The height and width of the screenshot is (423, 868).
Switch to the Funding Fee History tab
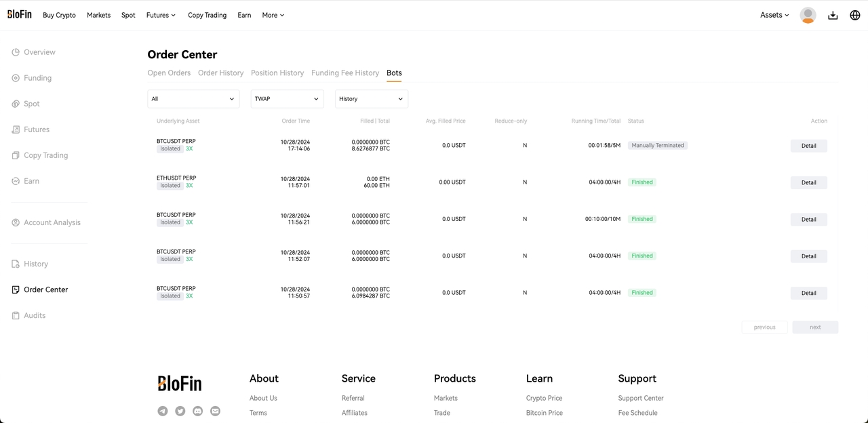[x=345, y=73]
